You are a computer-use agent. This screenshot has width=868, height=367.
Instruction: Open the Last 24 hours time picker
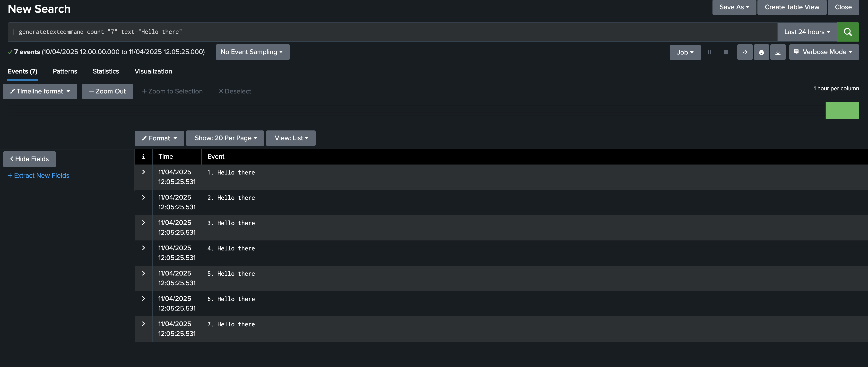point(807,32)
